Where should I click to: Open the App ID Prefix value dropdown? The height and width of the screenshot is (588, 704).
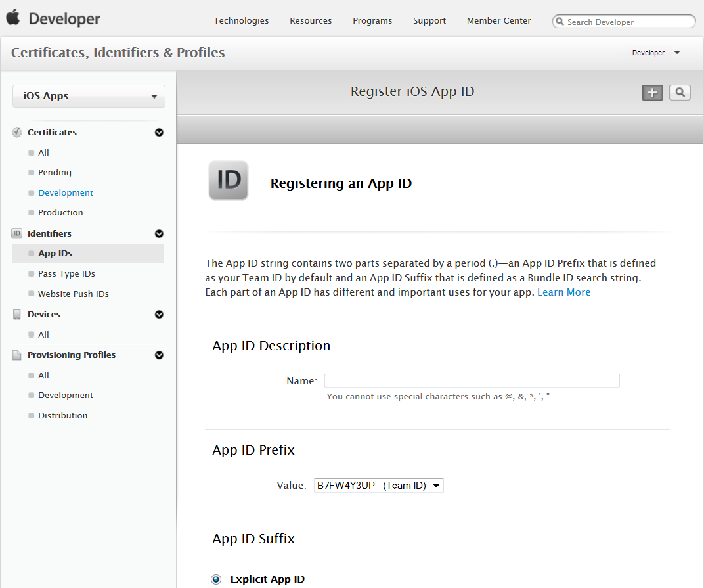378,486
